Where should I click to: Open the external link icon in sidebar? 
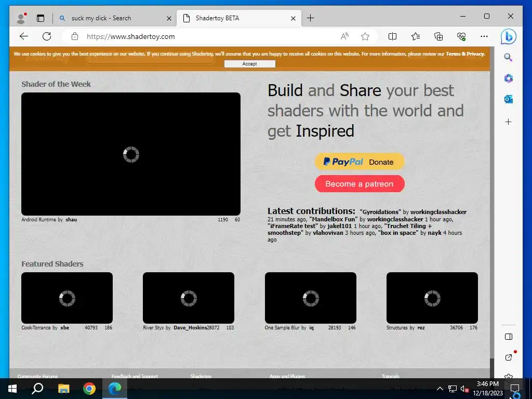coord(508,357)
